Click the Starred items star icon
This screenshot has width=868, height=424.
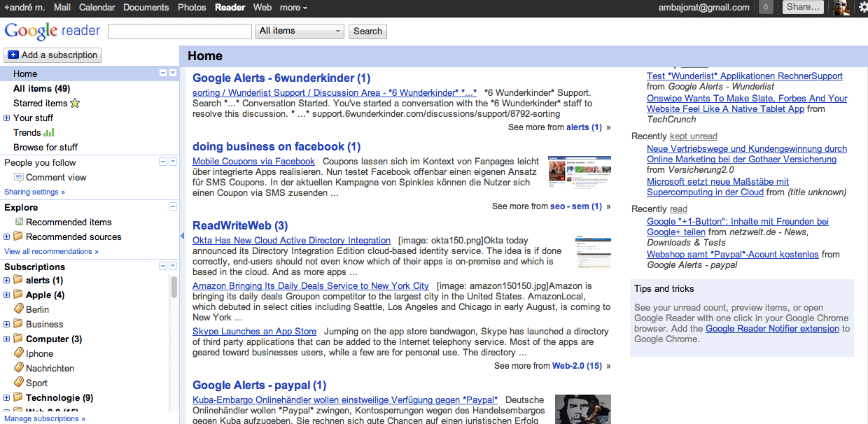pos(75,104)
